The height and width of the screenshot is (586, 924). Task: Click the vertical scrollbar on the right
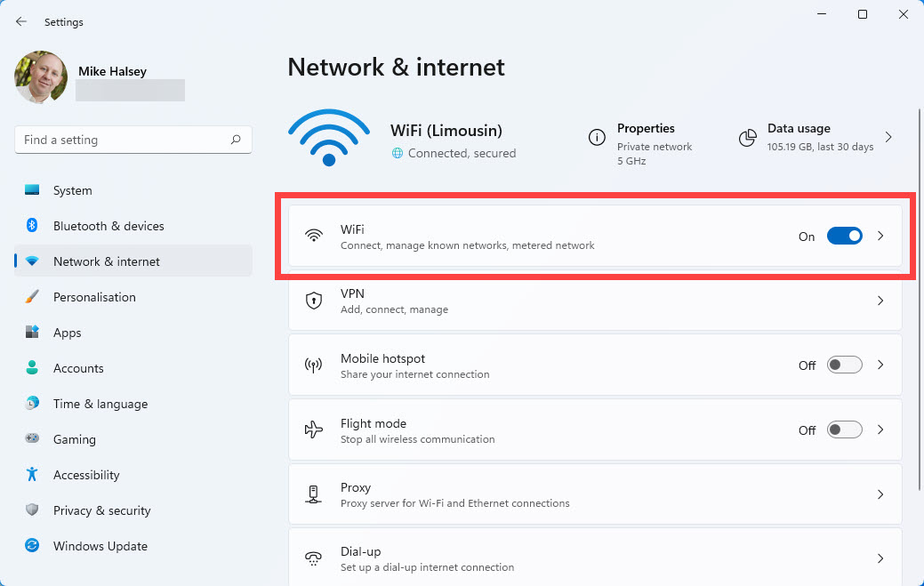(919, 293)
